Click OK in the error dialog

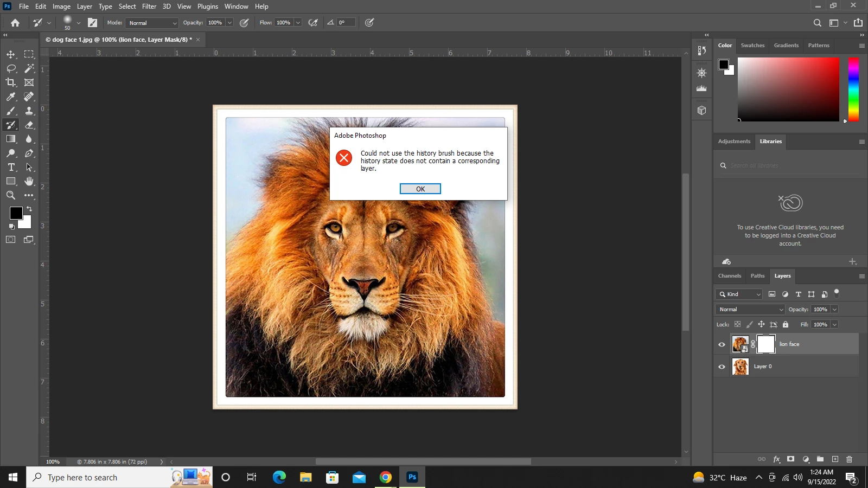click(420, 189)
